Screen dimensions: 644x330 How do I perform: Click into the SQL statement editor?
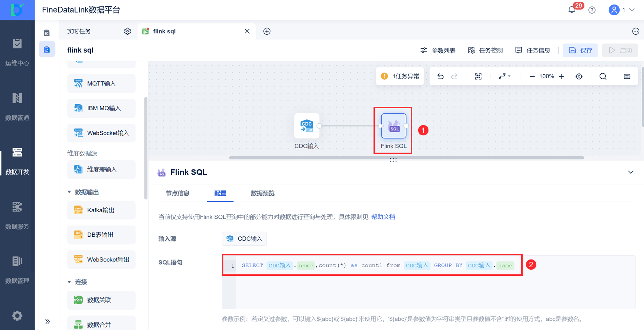(372, 265)
